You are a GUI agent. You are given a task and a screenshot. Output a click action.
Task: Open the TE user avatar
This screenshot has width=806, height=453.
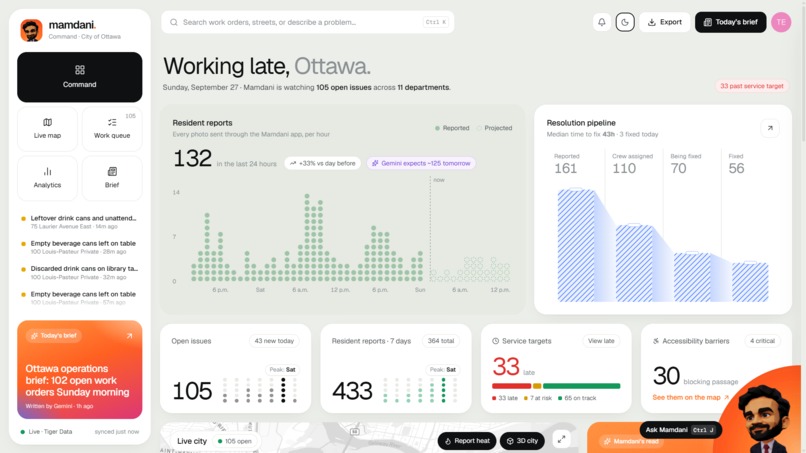point(781,22)
